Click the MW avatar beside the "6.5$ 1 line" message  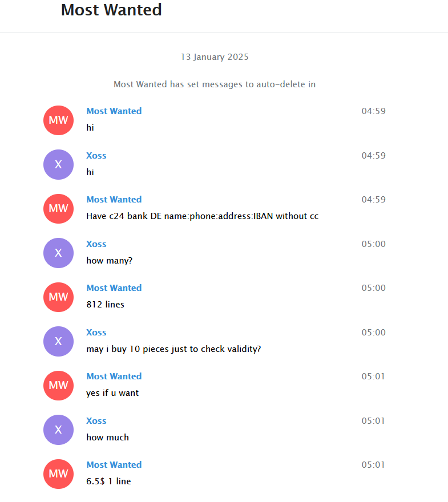click(58, 474)
